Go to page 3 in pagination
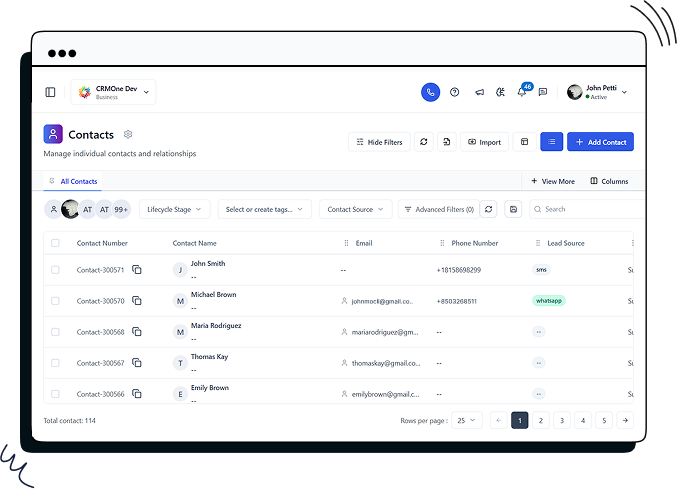The image size is (677, 489). tap(562, 421)
